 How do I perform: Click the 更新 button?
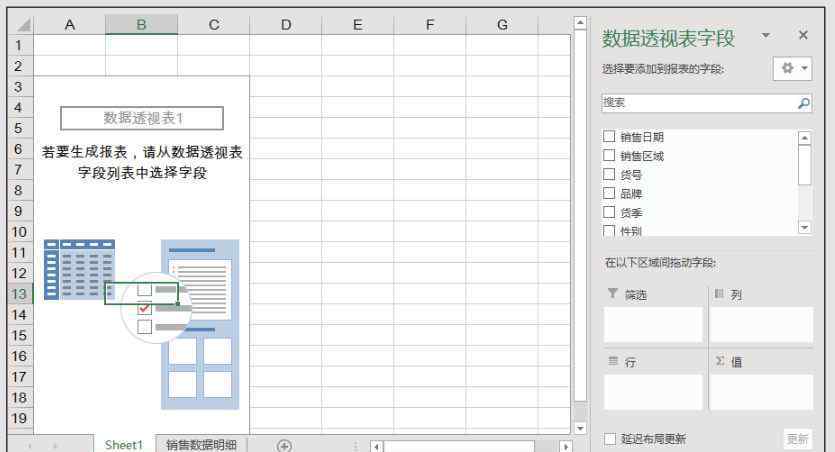coord(796,439)
